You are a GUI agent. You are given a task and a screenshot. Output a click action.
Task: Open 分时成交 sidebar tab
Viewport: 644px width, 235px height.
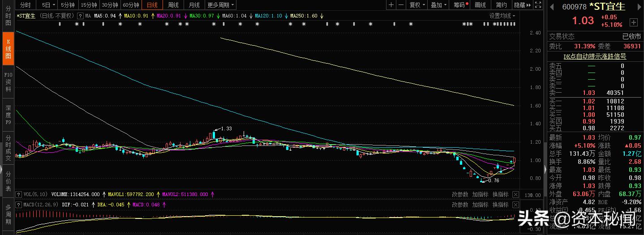pos(8,148)
